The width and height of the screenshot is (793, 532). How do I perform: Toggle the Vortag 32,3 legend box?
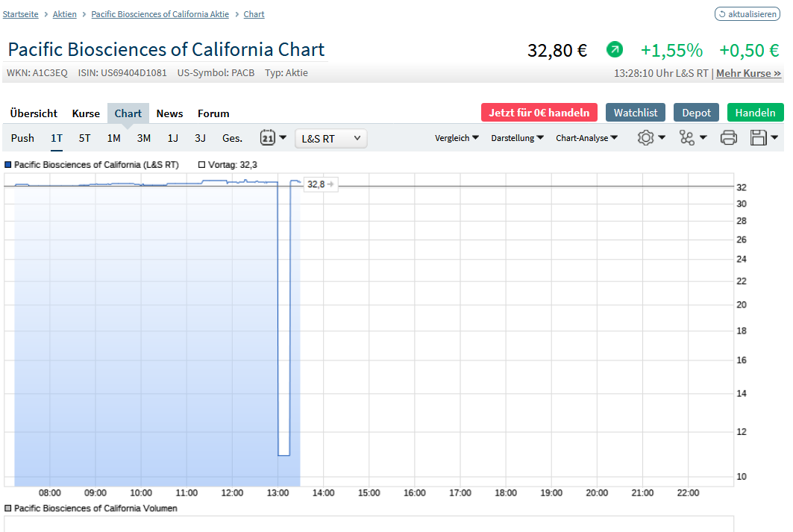[x=202, y=165]
